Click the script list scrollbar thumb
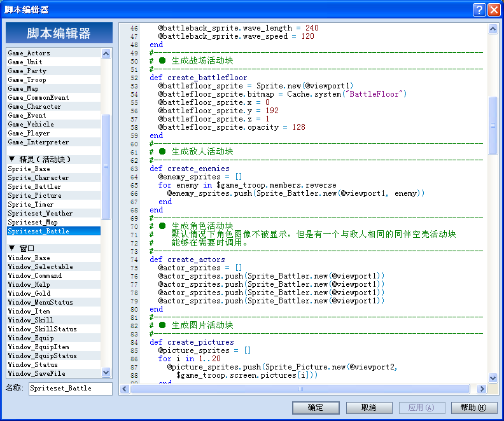This screenshot has height=421, width=504. pyautogui.click(x=106, y=167)
